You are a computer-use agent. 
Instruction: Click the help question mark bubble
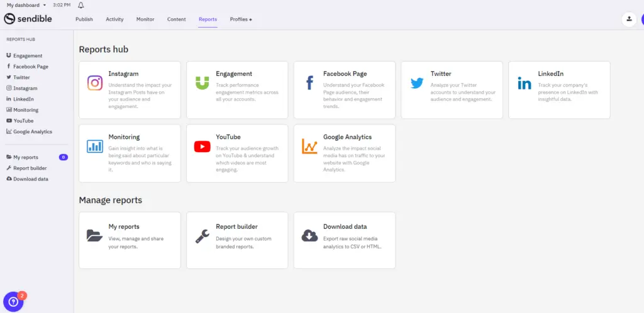[13, 302]
